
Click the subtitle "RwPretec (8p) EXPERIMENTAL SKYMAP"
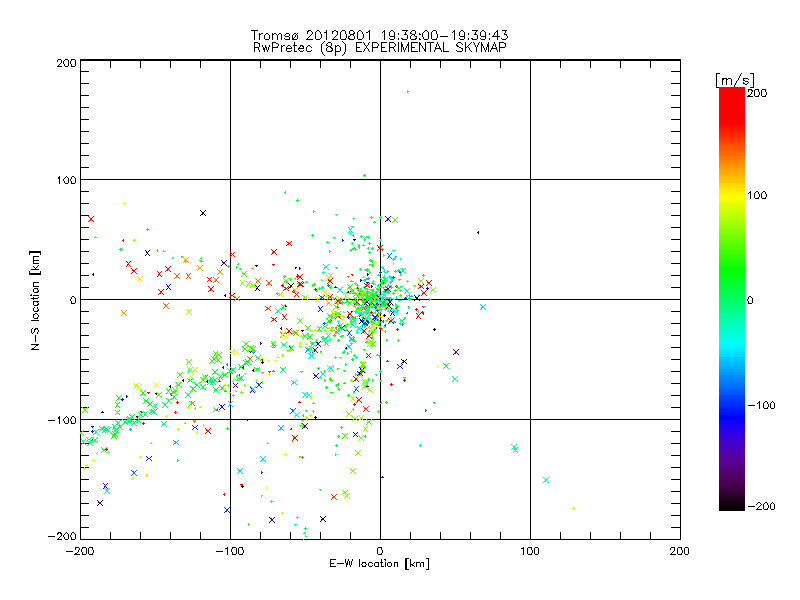pyautogui.click(x=379, y=47)
